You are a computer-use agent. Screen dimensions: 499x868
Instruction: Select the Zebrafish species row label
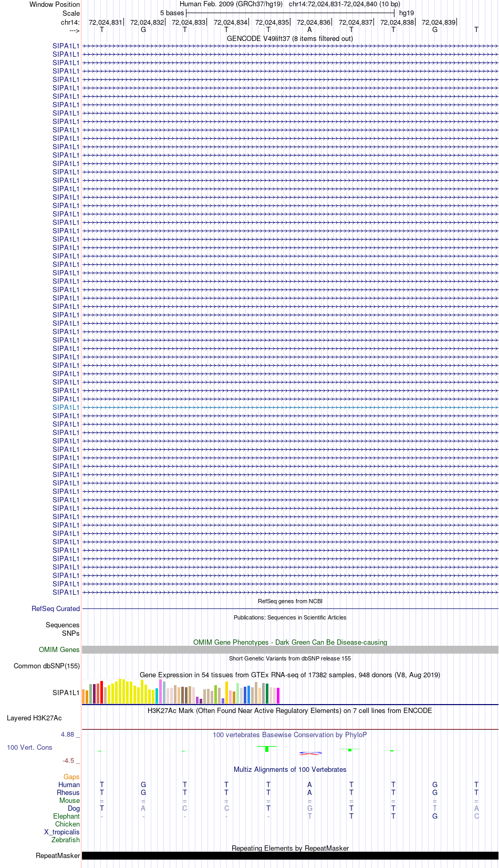66,840
